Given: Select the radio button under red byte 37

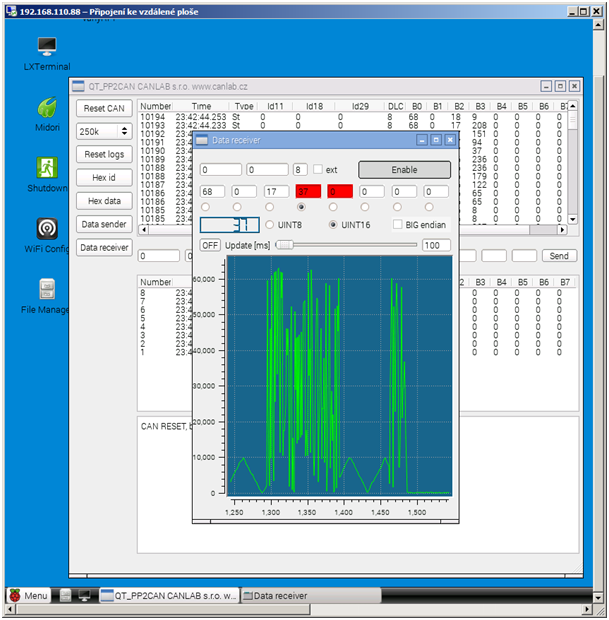Looking at the screenshot, I should 301,207.
